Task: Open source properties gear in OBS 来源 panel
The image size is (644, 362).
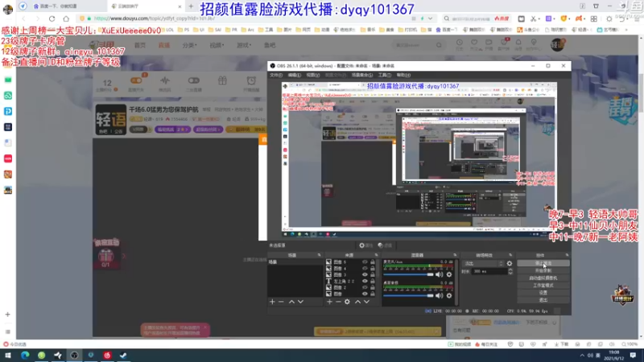Action: coord(348,302)
